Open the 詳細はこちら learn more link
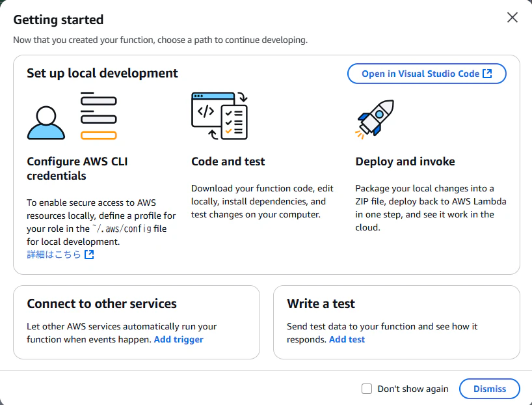The height and width of the screenshot is (405, 532). [60, 255]
